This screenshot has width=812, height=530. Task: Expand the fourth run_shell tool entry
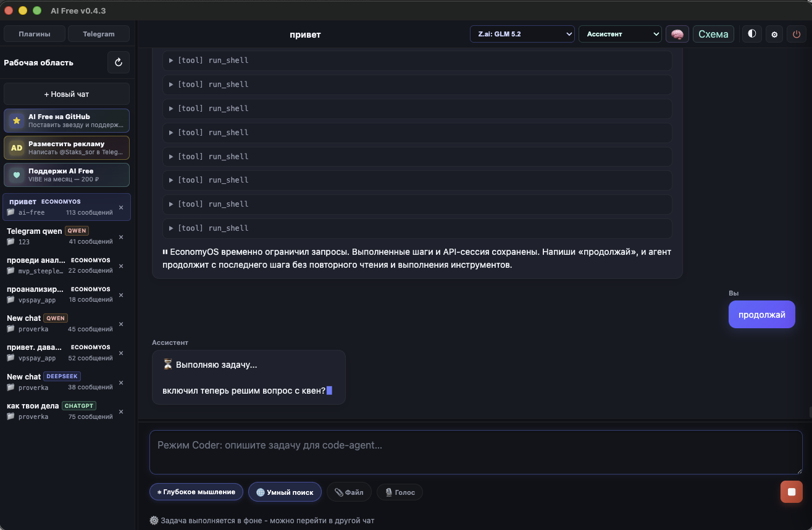click(x=417, y=133)
